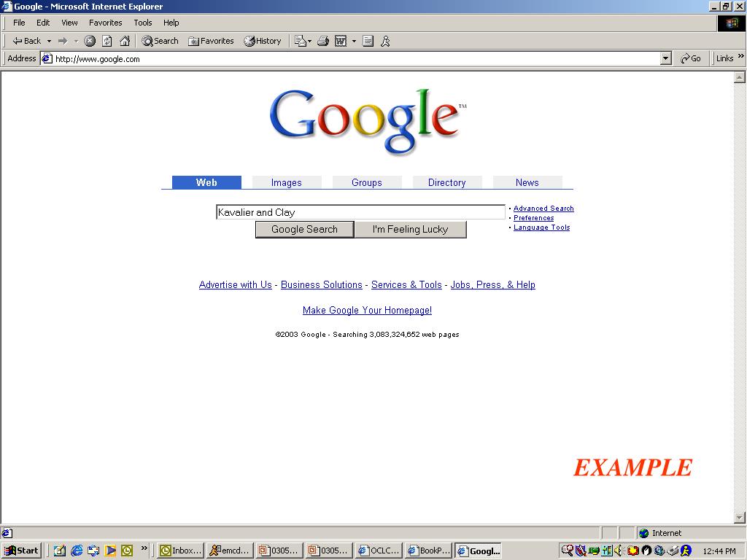The width and height of the screenshot is (747, 560).
Task: Switch to the BookP taskbar window
Action: (x=428, y=551)
